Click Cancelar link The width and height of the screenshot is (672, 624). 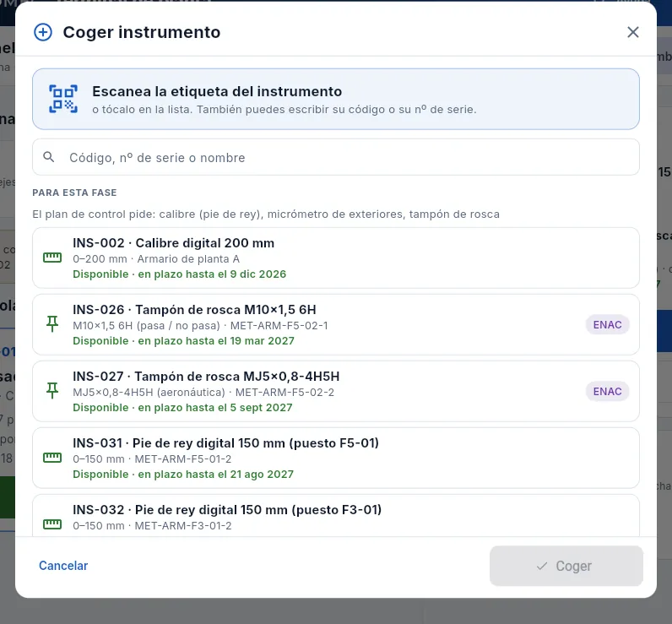pos(63,566)
